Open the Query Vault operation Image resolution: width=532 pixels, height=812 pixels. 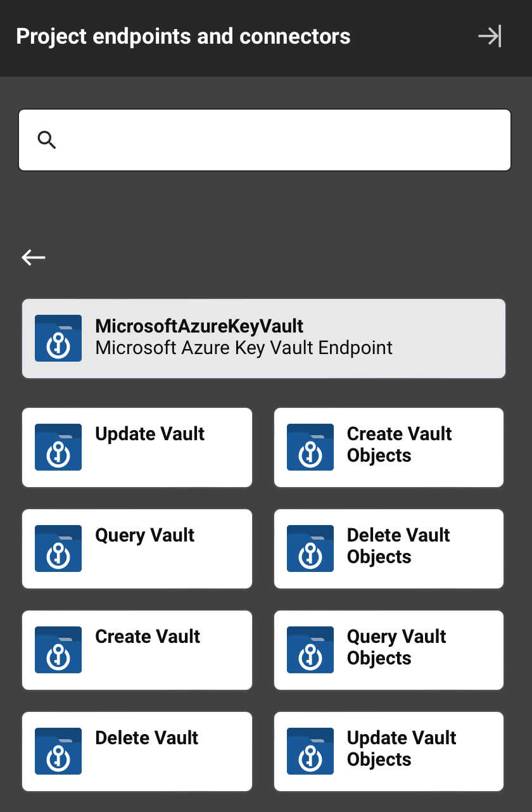click(x=137, y=549)
